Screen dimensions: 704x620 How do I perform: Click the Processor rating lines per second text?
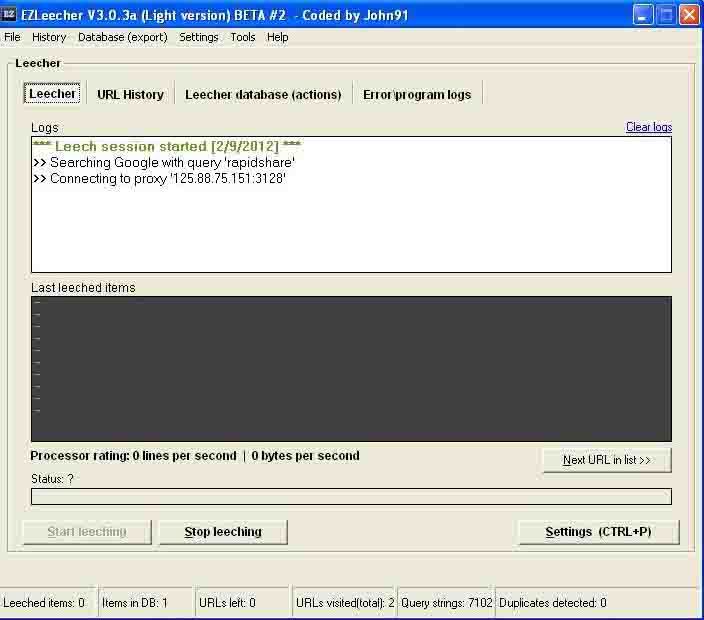pyautogui.click(x=133, y=456)
